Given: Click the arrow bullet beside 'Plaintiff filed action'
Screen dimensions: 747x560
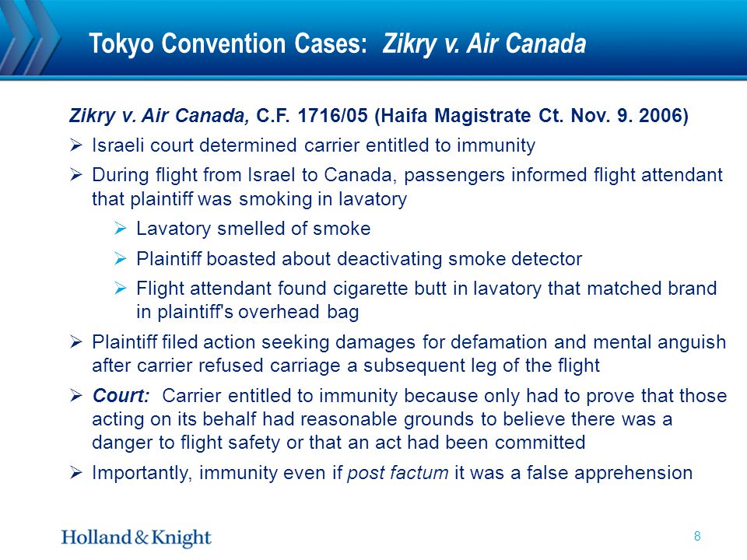Looking at the screenshot, I should (76, 342).
